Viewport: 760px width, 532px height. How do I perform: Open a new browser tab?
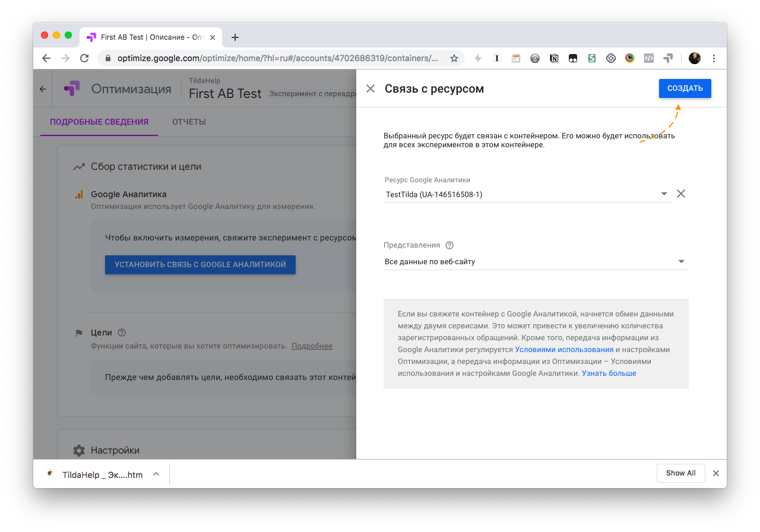(235, 37)
